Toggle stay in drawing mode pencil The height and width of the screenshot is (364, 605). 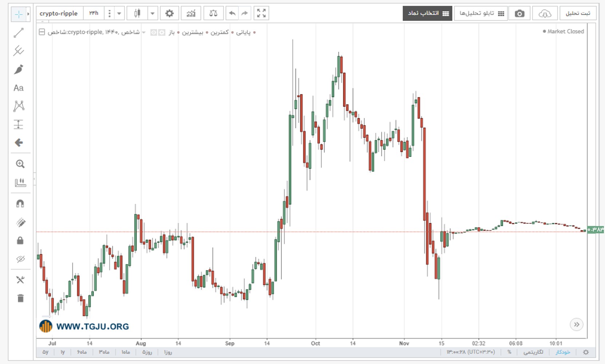(x=20, y=222)
